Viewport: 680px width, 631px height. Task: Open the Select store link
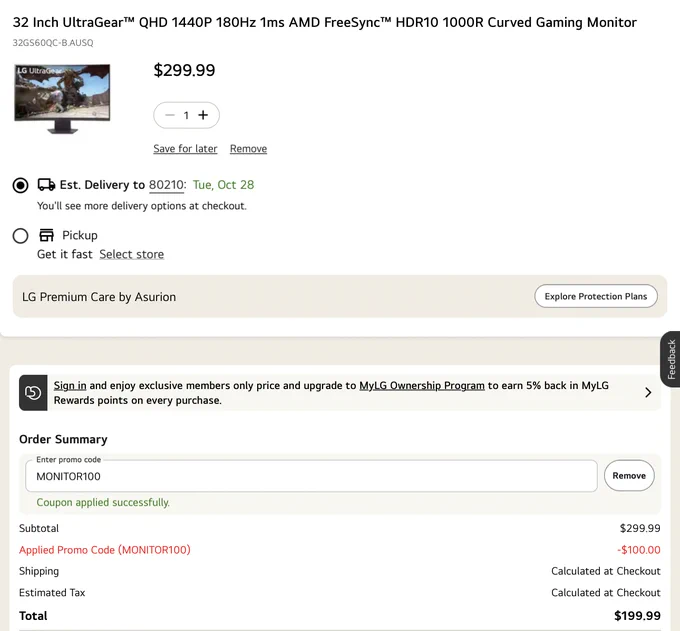(x=131, y=254)
